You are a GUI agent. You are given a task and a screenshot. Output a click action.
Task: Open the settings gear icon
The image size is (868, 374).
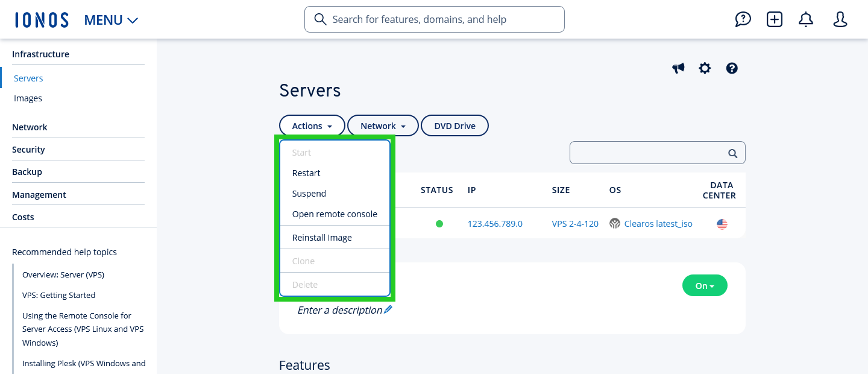coord(705,68)
